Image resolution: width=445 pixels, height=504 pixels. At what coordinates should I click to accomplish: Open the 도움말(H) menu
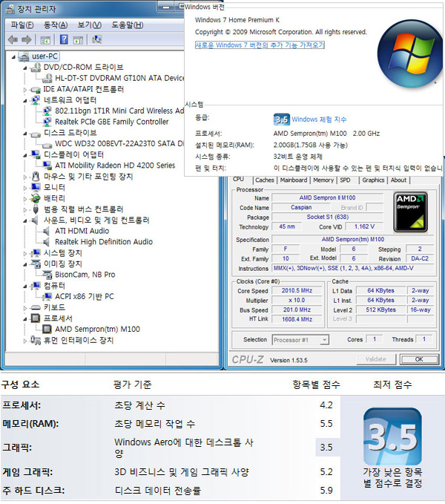point(128,24)
